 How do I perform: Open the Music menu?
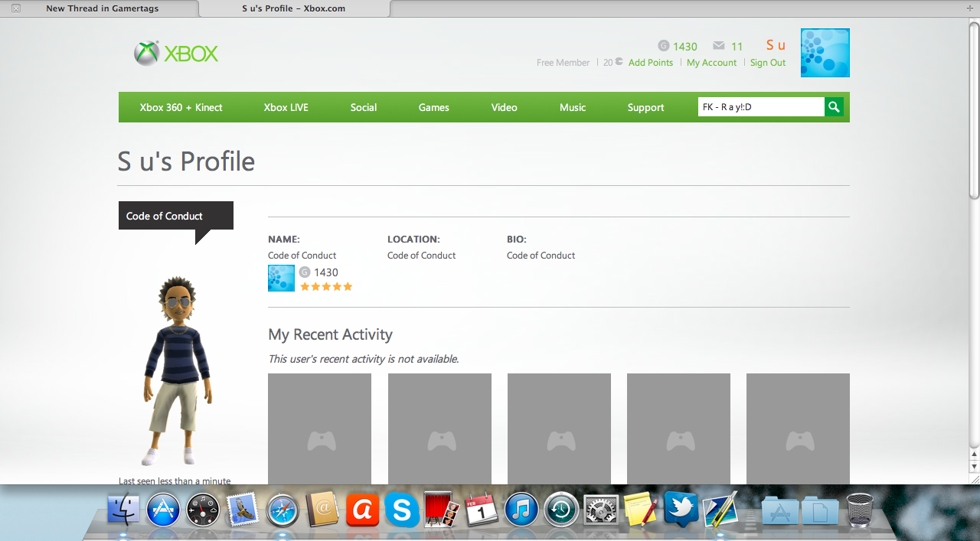click(x=573, y=107)
